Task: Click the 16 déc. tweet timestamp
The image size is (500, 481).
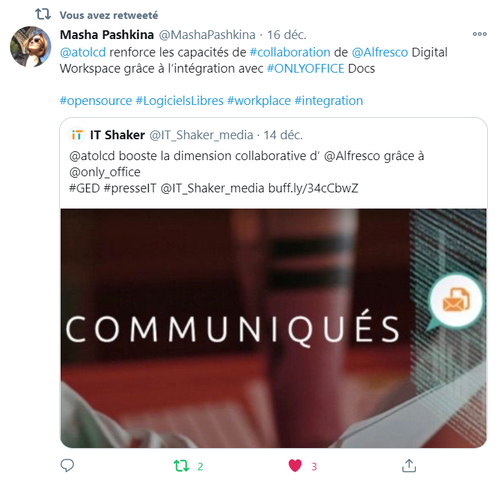Action: click(x=287, y=35)
